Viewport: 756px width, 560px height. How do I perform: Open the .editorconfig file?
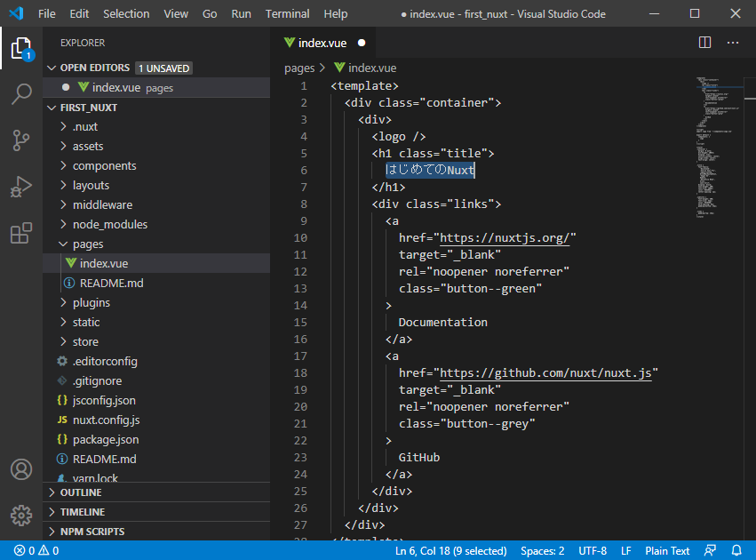point(157,361)
